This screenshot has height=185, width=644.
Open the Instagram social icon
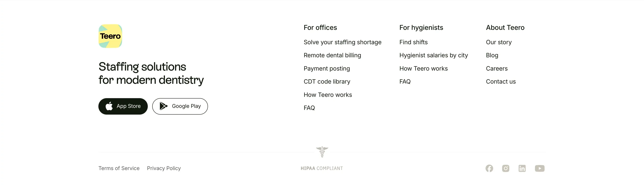[x=506, y=168]
